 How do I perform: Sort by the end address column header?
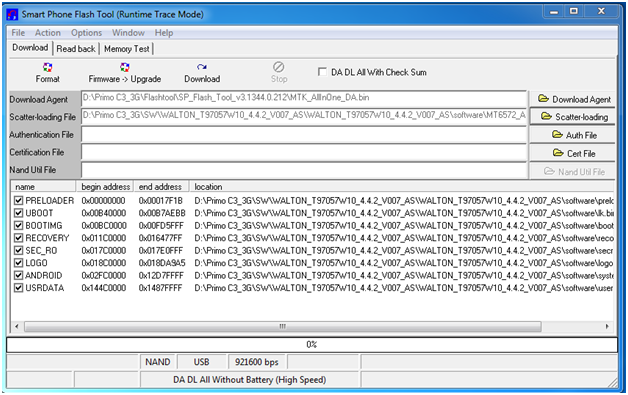(161, 187)
